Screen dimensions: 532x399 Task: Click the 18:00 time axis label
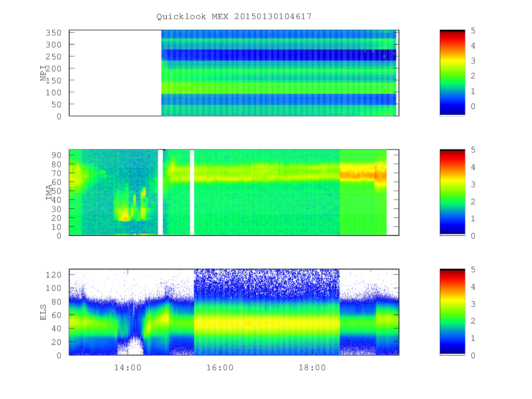point(312,368)
